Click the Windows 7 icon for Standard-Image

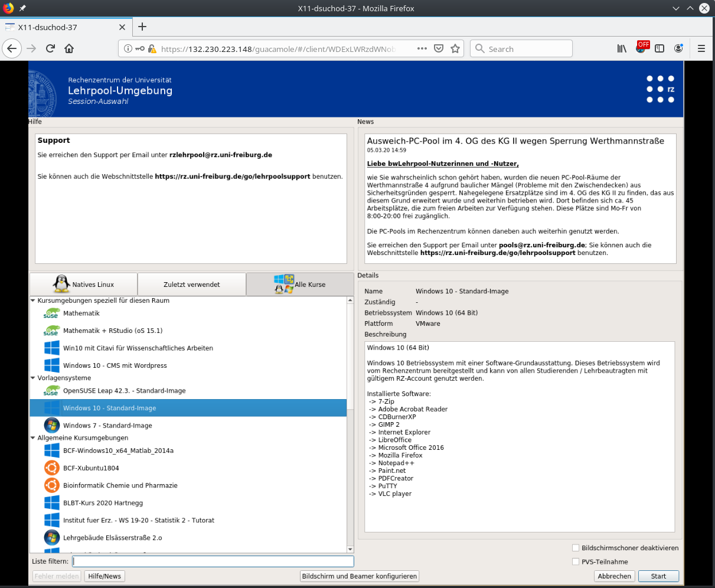click(52, 426)
